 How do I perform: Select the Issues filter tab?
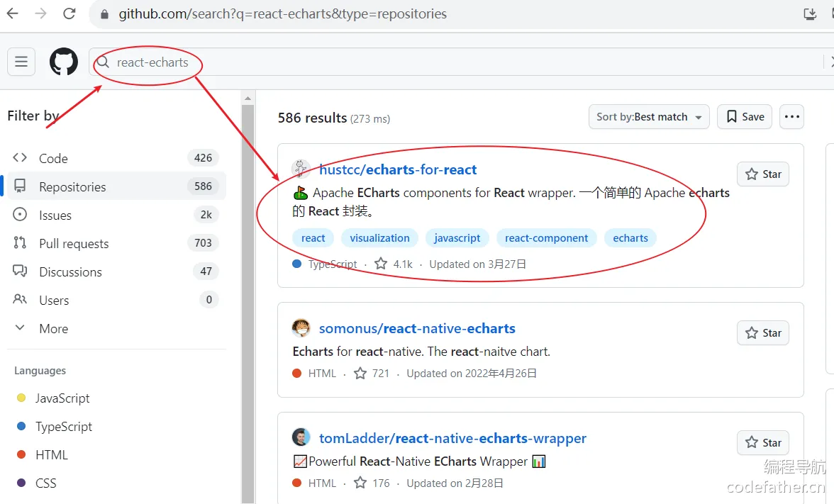(x=116, y=215)
